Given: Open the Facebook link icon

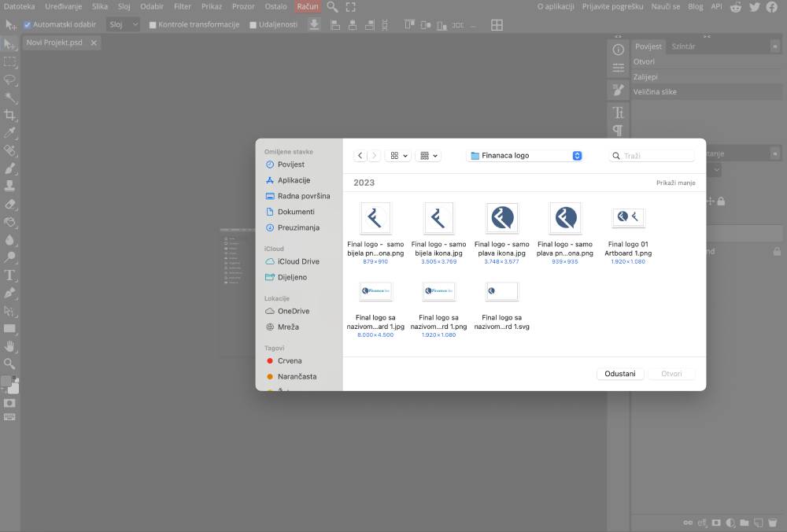Looking at the screenshot, I should (772, 6).
